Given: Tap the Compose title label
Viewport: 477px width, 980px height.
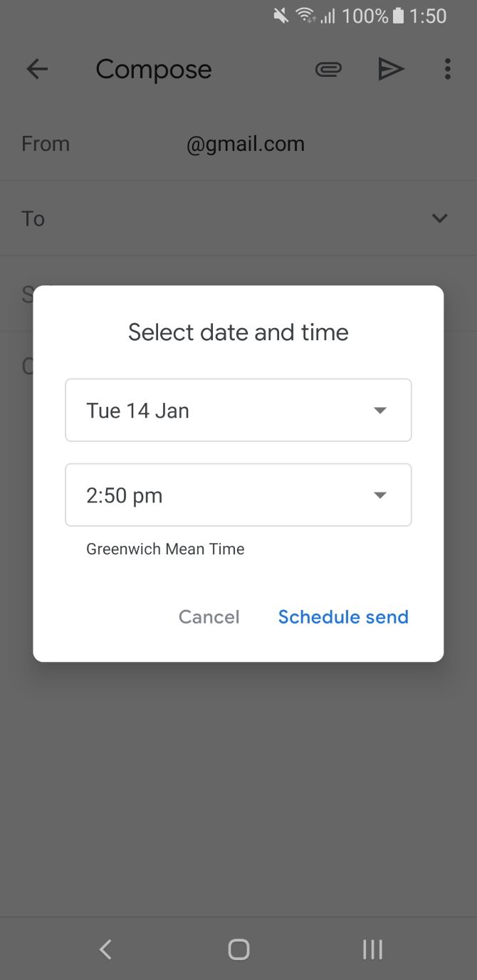Looking at the screenshot, I should tap(154, 69).
